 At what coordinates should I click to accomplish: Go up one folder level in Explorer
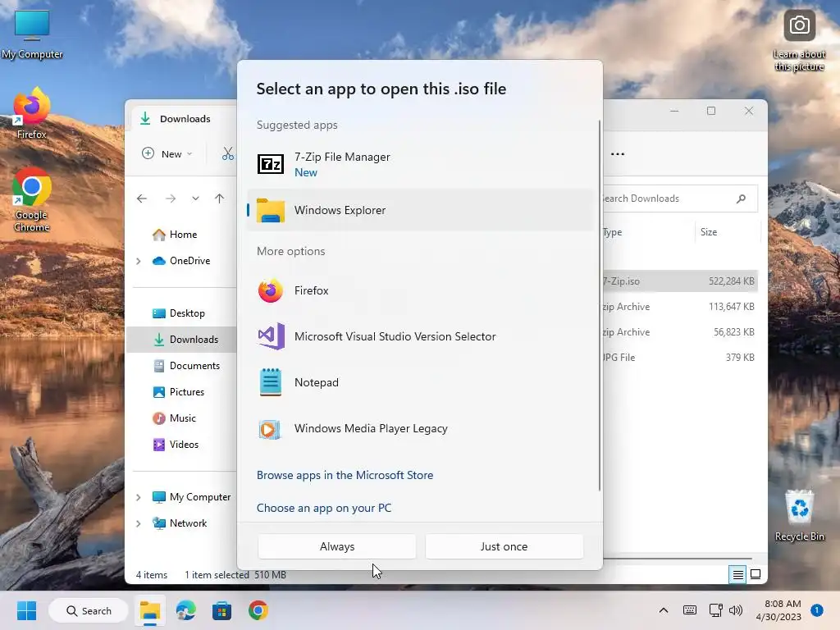click(x=219, y=199)
